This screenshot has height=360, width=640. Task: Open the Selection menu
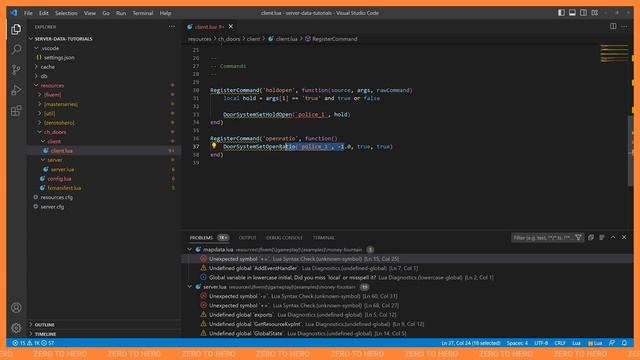(x=66, y=13)
